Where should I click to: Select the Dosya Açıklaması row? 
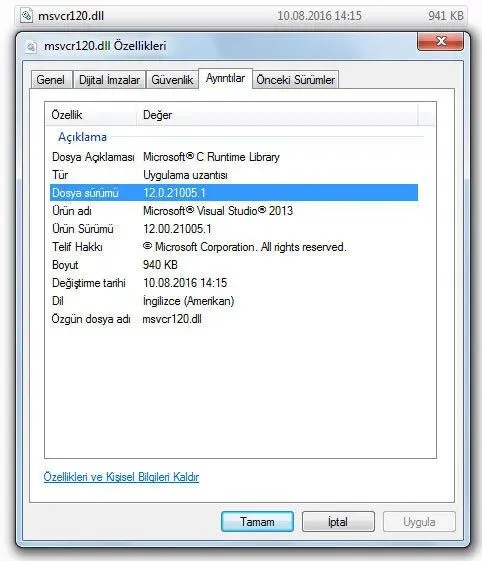tap(234, 157)
